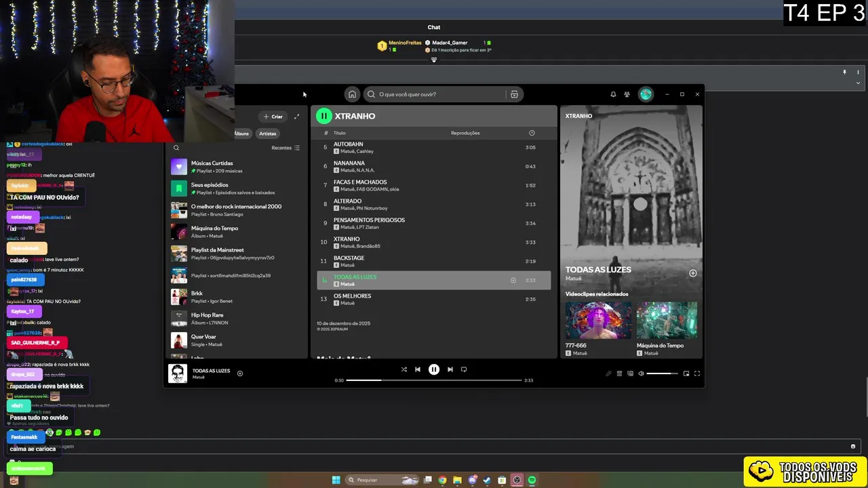This screenshot has height=488, width=868.
Task: Open Steam from the taskbar
Action: coord(487,480)
